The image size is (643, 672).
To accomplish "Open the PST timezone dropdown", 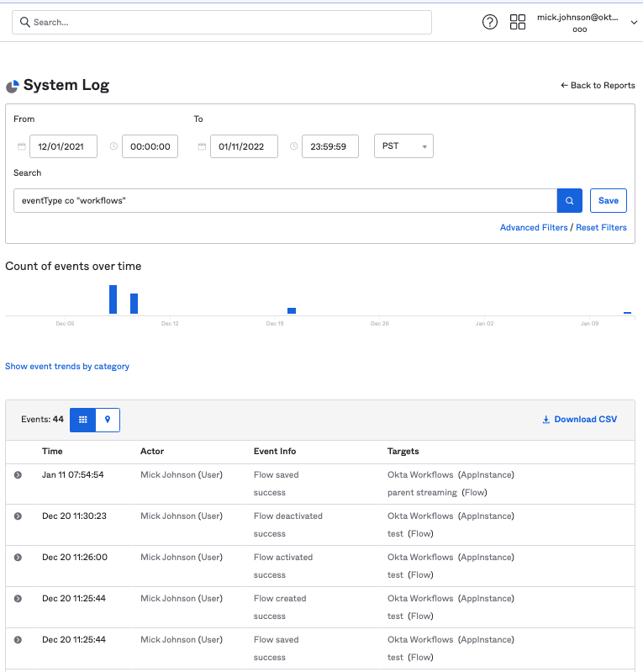I will [403, 146].
